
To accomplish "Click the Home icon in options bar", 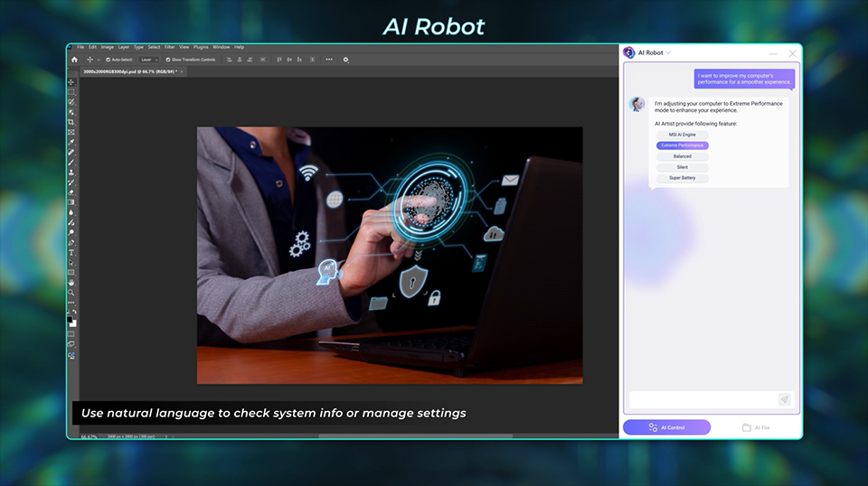I will coord(74,60).
